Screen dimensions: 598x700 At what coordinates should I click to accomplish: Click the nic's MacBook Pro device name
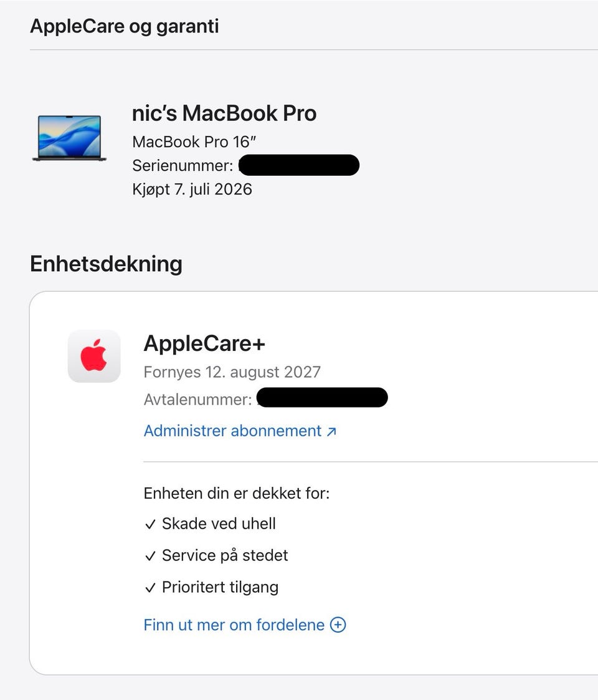(x=224, y=113)
